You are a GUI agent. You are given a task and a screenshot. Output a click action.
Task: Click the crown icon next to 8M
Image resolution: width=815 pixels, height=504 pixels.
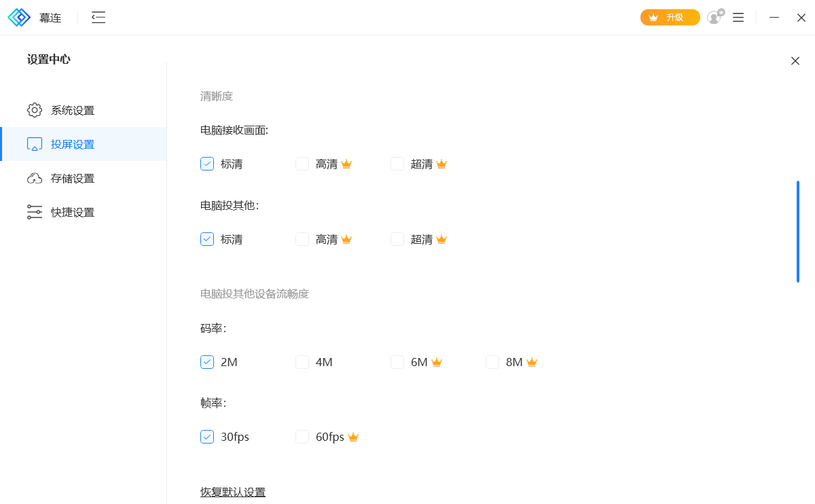coord(532,362)
